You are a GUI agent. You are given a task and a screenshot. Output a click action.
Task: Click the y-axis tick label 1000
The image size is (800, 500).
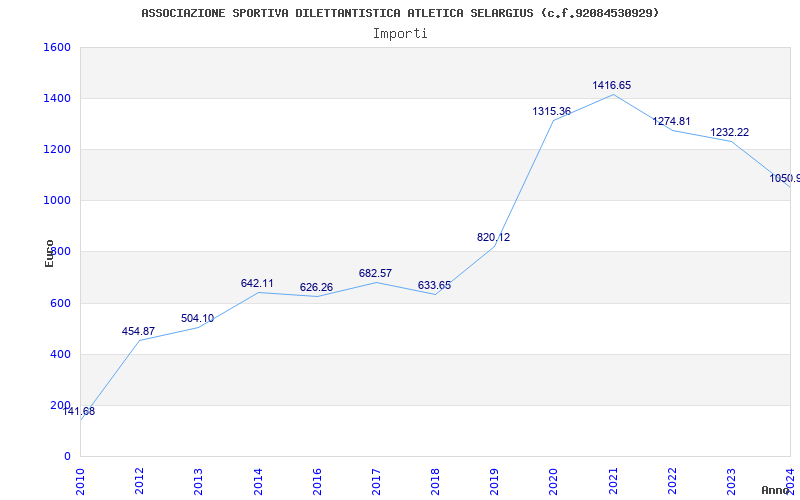click(57, 201)
